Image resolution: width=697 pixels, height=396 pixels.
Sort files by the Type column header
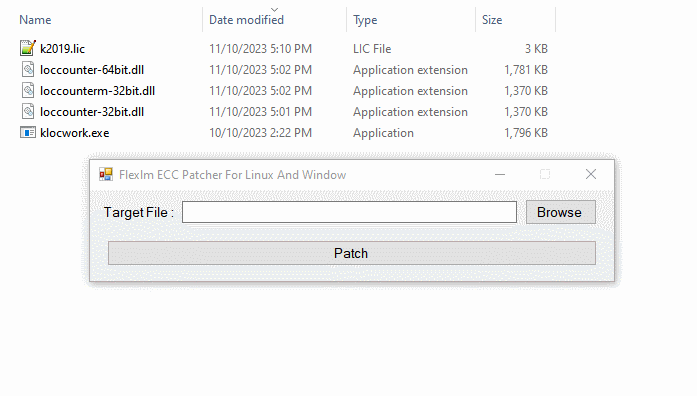click(x=365, y=20)
